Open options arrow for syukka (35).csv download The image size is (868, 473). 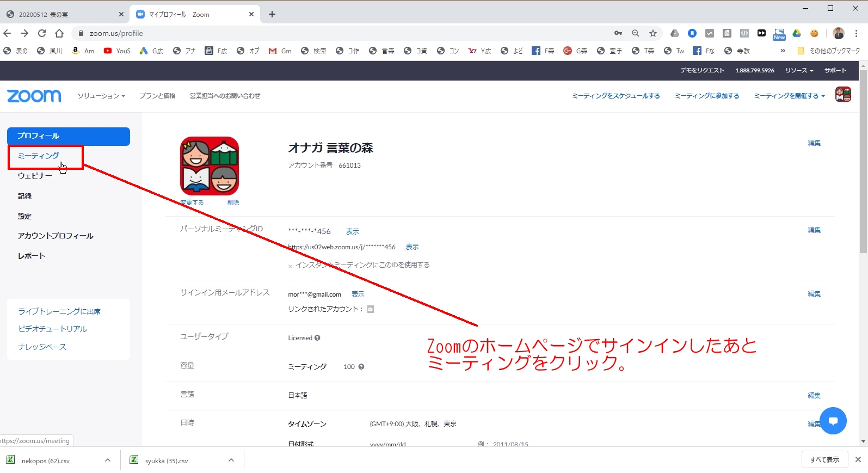[x=231, y=460]
